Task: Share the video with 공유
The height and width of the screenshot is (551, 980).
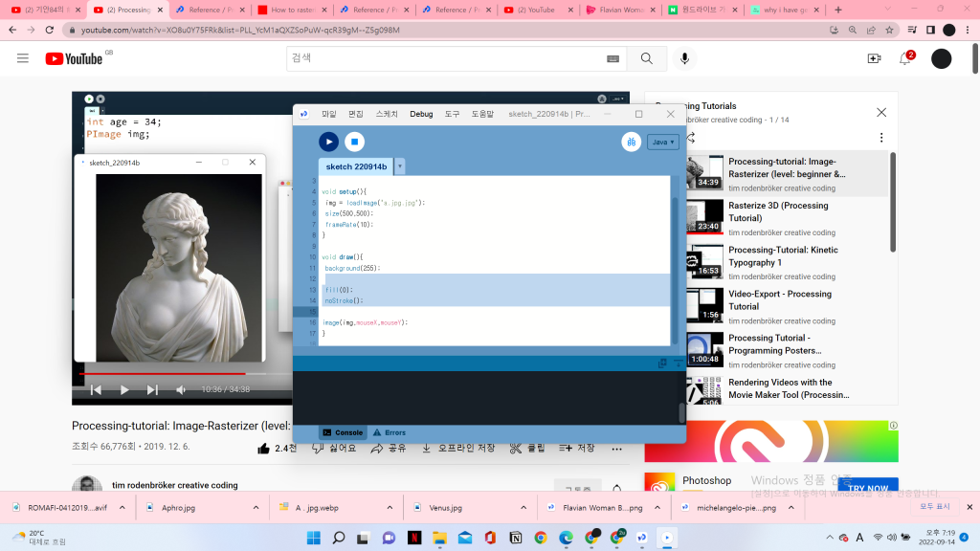Action: pyautogui.click(x=389, y=449)
